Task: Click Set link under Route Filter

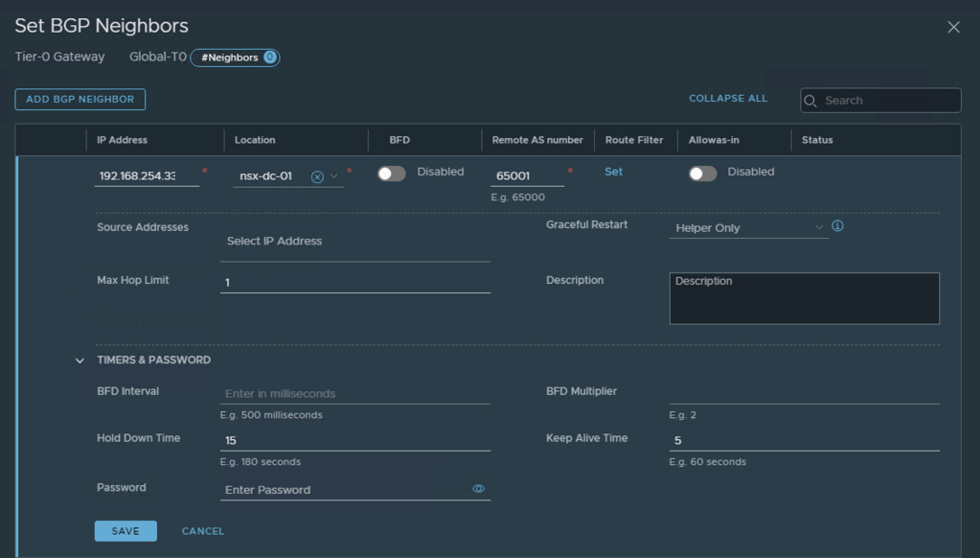Action: pyautogui.click(x=613, y=172)
